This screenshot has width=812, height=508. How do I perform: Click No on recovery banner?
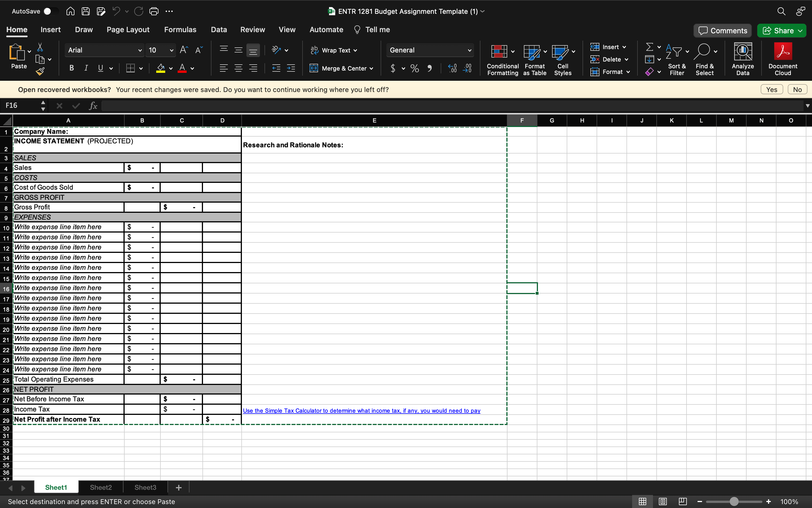pos(797,89)
